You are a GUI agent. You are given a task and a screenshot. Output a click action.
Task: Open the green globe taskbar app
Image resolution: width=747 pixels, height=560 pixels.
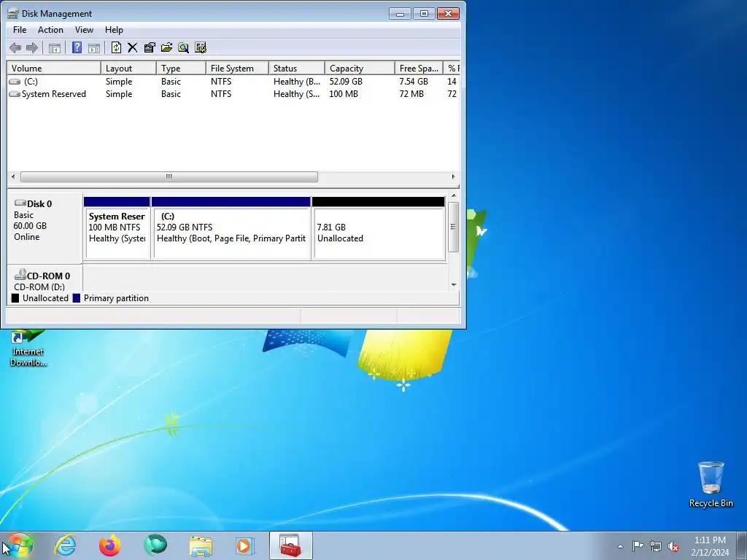click(155, 545)
